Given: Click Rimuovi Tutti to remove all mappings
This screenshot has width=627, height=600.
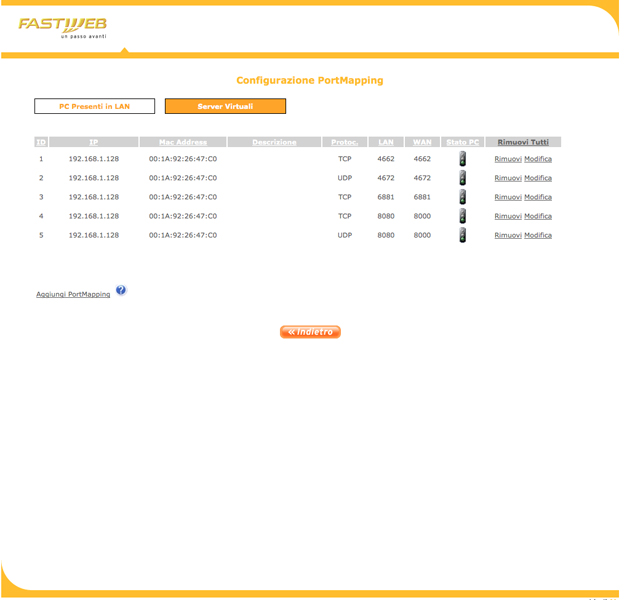Looking at the screenshot, I should point(523,142).
